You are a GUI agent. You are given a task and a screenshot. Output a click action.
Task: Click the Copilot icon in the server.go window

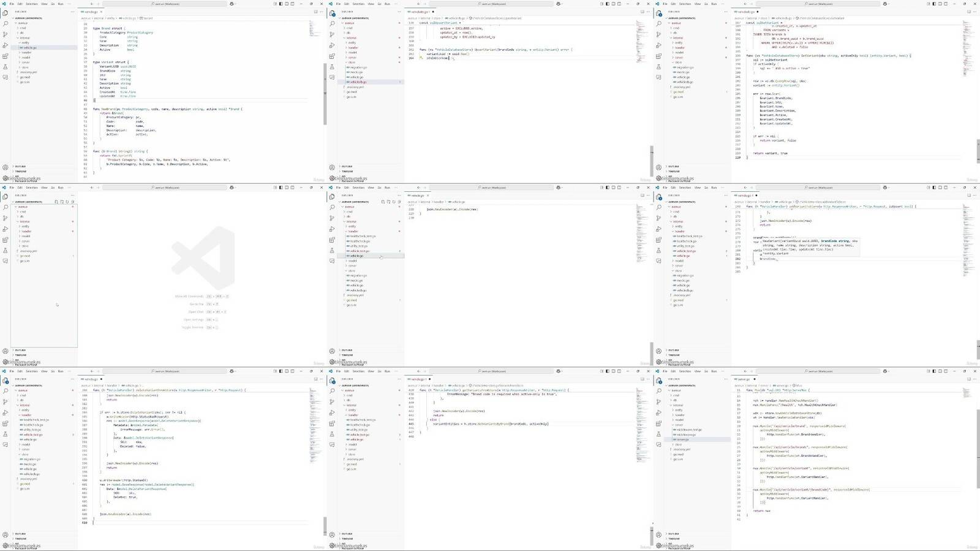[x=885, y=371]
